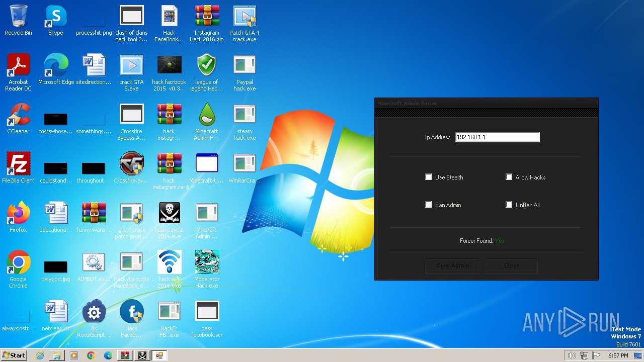This screenshot has height=362, width=644.
Task: Select the pass facebook.scr icon
Action: (x=207, y=319)
